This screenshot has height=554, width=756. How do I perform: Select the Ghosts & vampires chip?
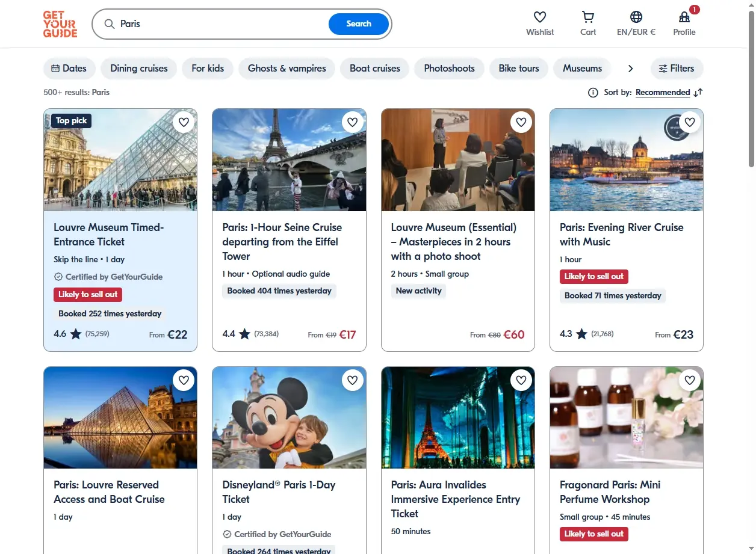coord(287,69)
